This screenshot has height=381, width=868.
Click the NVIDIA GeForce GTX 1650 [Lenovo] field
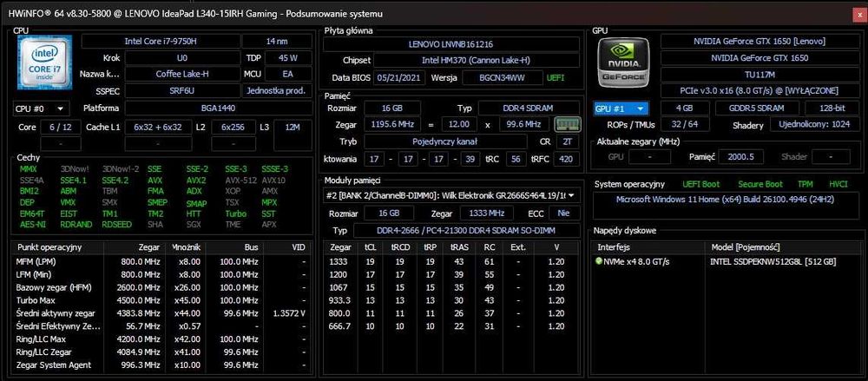tap(759, 42)
